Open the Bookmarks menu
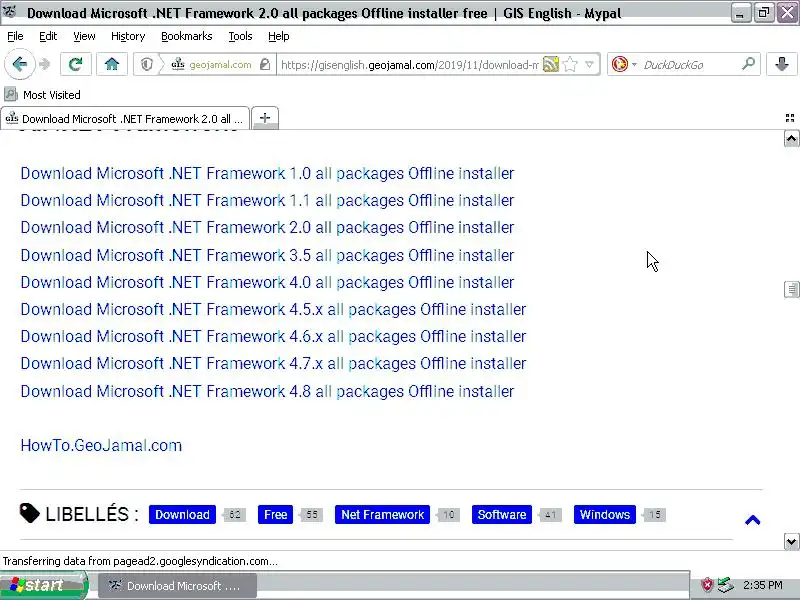The image size is (800, 600). tap(187, 36)
